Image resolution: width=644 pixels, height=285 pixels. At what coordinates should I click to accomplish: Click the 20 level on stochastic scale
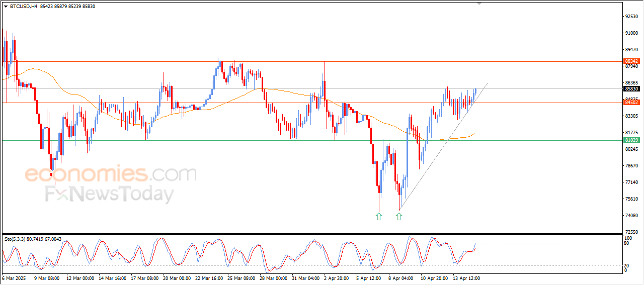click(627, 265)
